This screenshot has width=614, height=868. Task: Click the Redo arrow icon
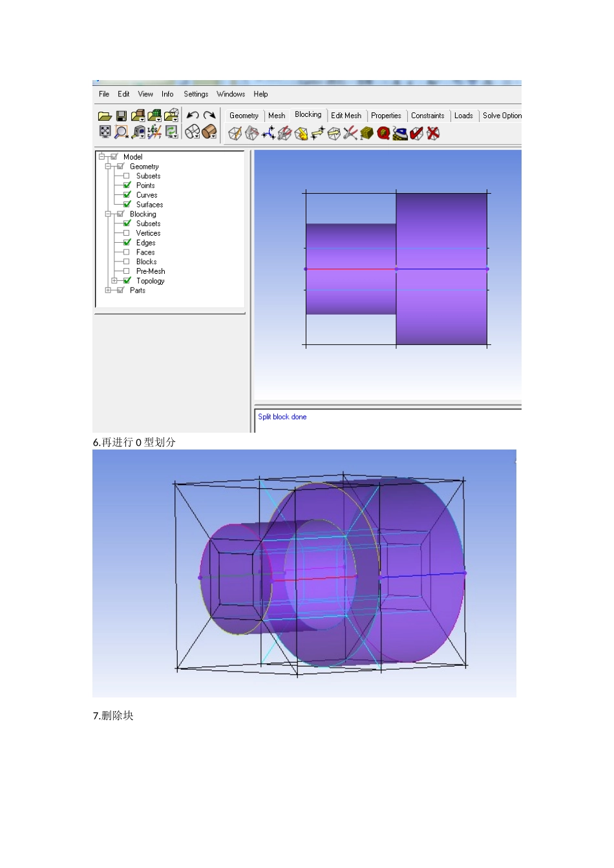209,116
